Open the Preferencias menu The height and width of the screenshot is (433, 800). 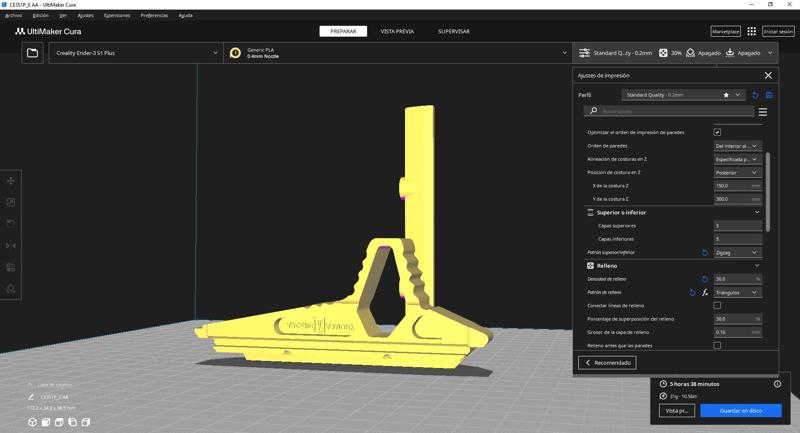pyautogui.click(x=154, y=15)
